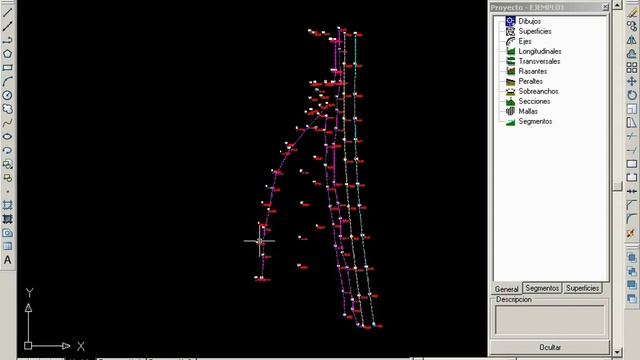Click the Offset tool

(x=632, y=54)
